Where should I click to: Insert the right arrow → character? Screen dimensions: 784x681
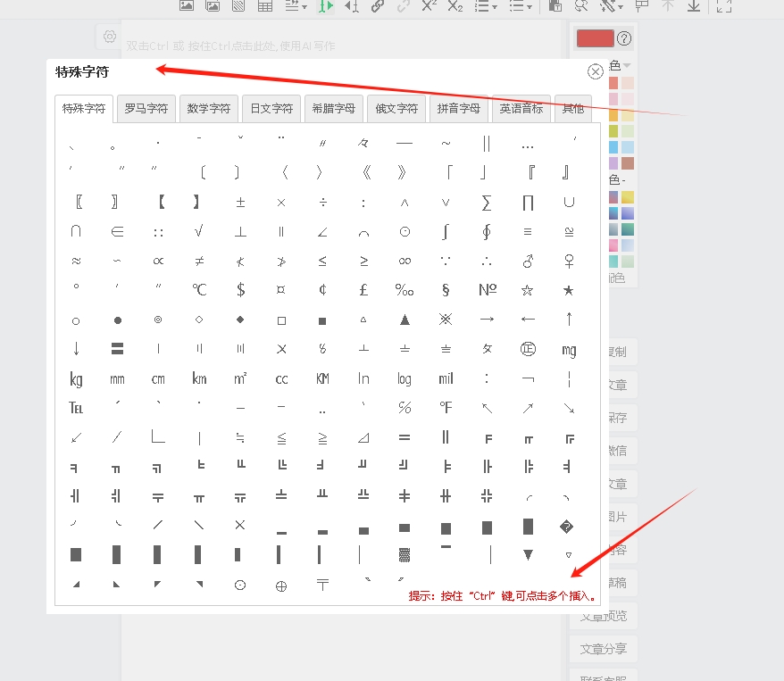(x=487, y=320)
